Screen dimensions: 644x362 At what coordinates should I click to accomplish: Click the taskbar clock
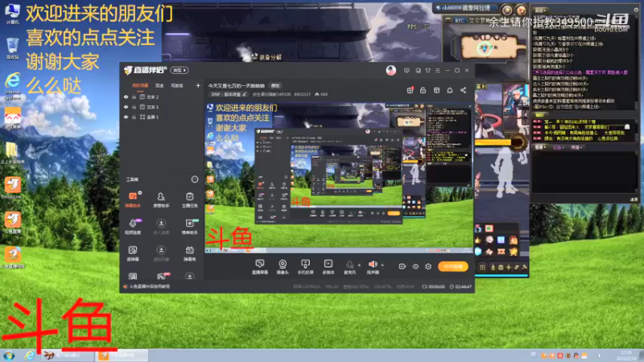pos(627,356)
